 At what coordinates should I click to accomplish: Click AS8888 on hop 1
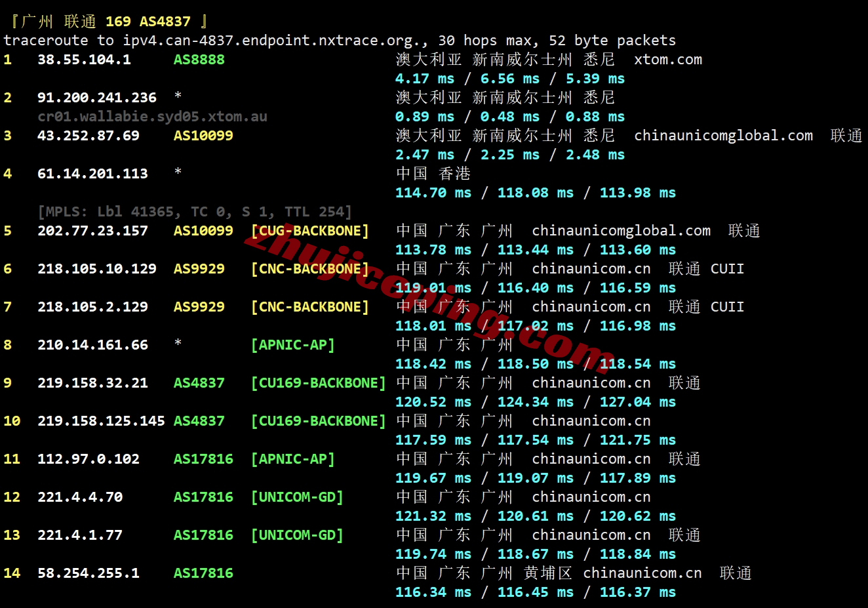point(199,60)
